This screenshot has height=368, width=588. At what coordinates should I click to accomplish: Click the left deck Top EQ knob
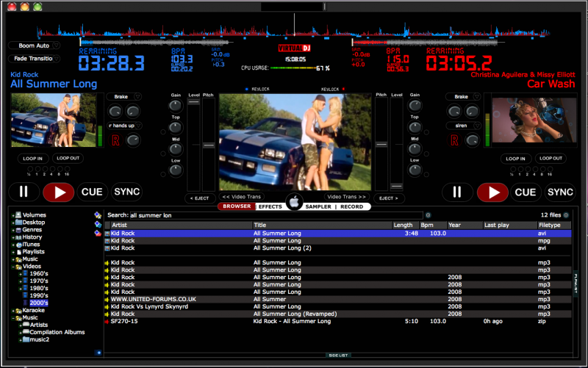176,128
